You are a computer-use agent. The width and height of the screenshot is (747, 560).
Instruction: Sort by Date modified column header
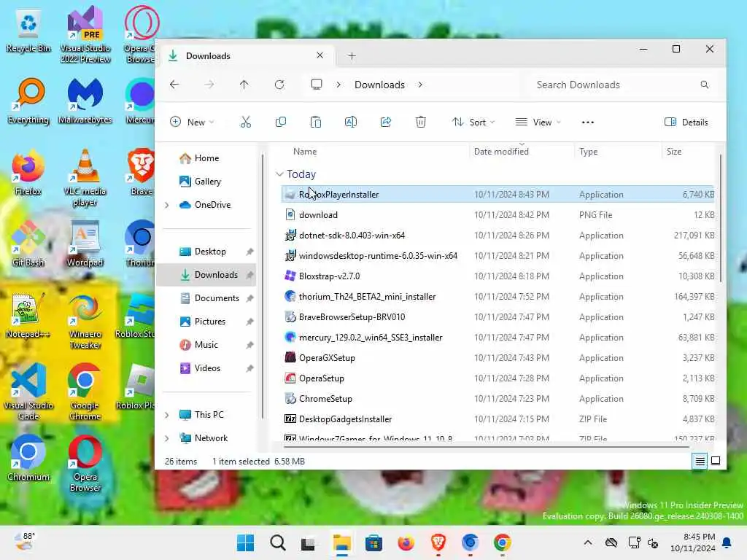click(501, 152)
